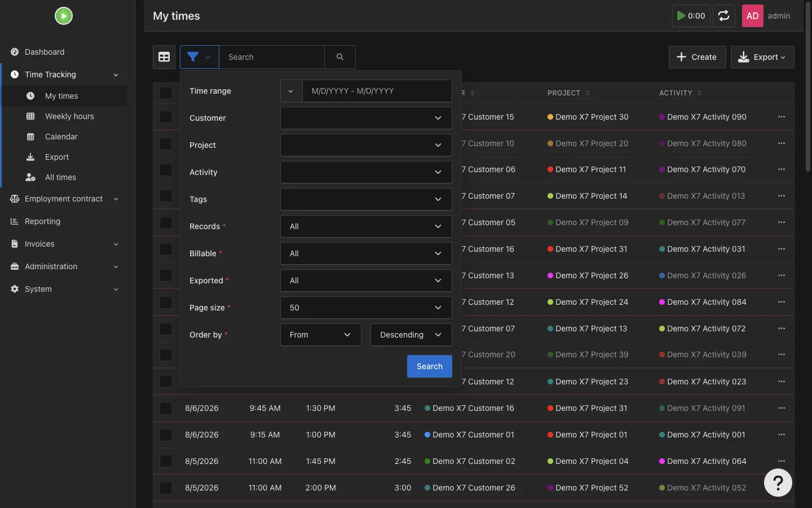Start the time tracking timer 0:00
The width and height of the screenshot is (812, 508).
[691, 16]
